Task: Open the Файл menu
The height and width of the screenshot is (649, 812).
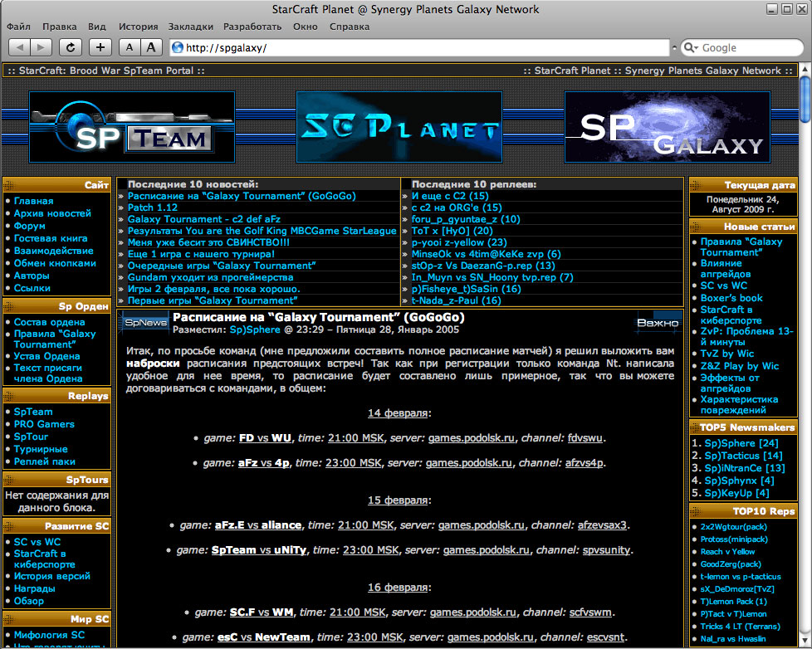Action: 18,27
